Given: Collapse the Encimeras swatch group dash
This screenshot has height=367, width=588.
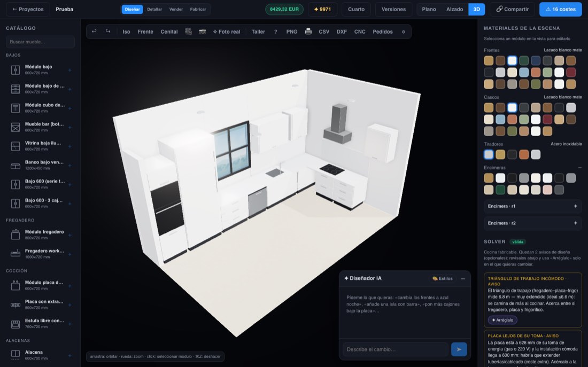Looking at the screenshot, I should (579, 168).
